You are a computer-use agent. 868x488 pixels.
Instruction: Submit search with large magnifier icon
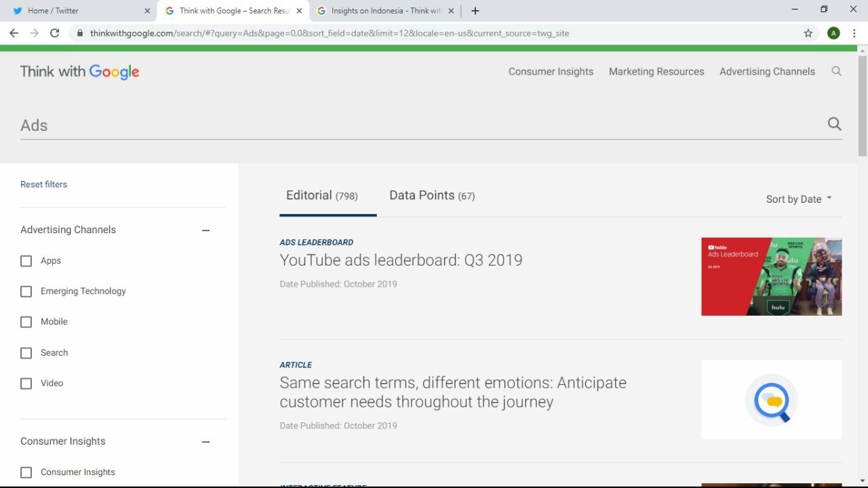(x=834, y=124)
